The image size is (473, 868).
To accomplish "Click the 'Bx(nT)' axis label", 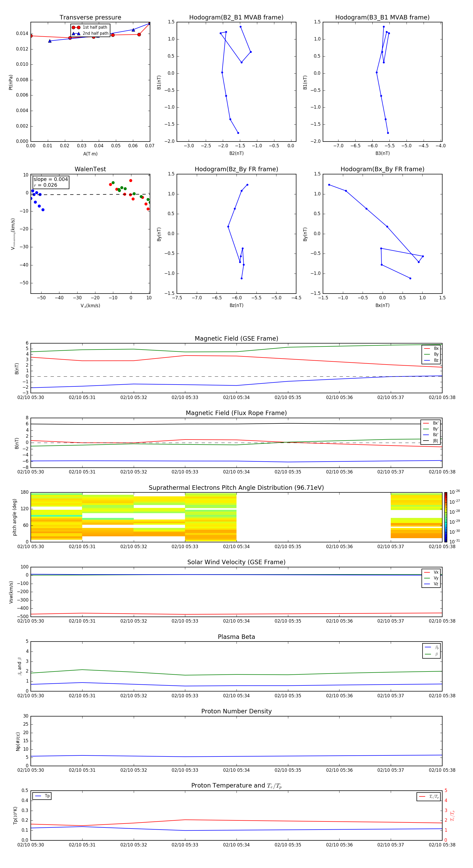I will coord(382,305).
